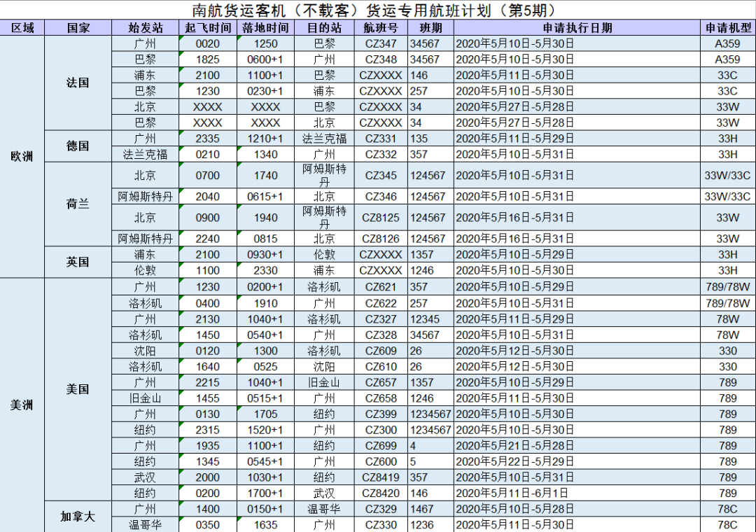Click flight number CZ8126
756x532 pixels.
381,239
